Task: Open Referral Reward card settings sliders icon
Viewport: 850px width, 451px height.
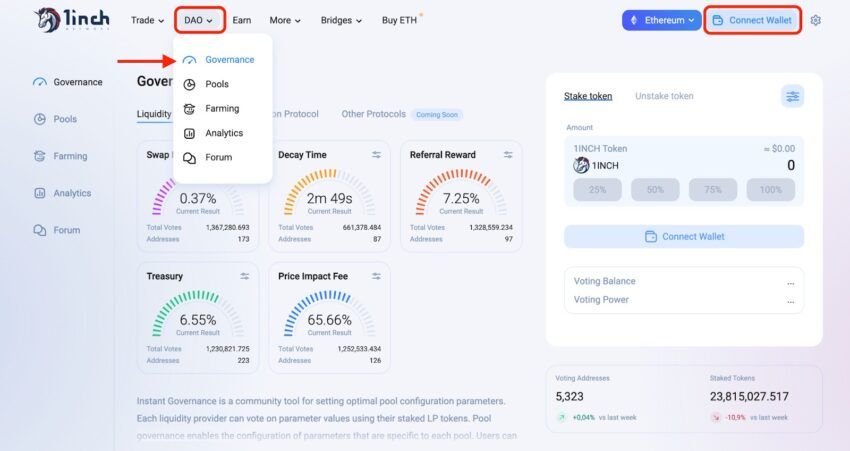Action: click(508, 155)
